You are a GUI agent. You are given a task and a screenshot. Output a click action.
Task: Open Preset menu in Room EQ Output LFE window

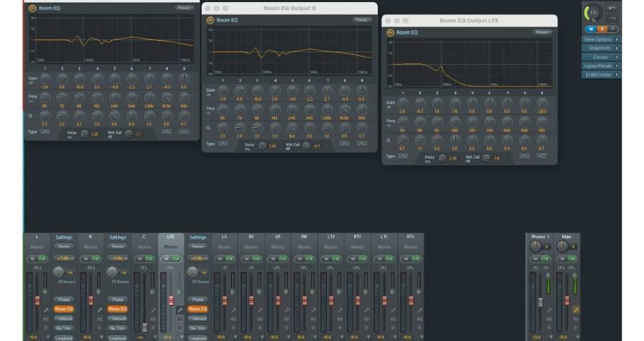(542, 32)
